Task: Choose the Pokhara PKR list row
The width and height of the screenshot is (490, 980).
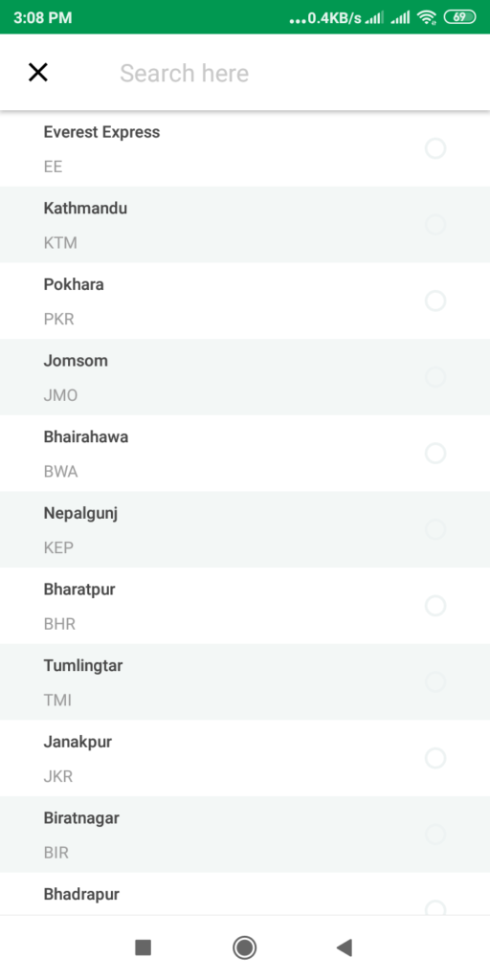Action: tap(245, 301)
